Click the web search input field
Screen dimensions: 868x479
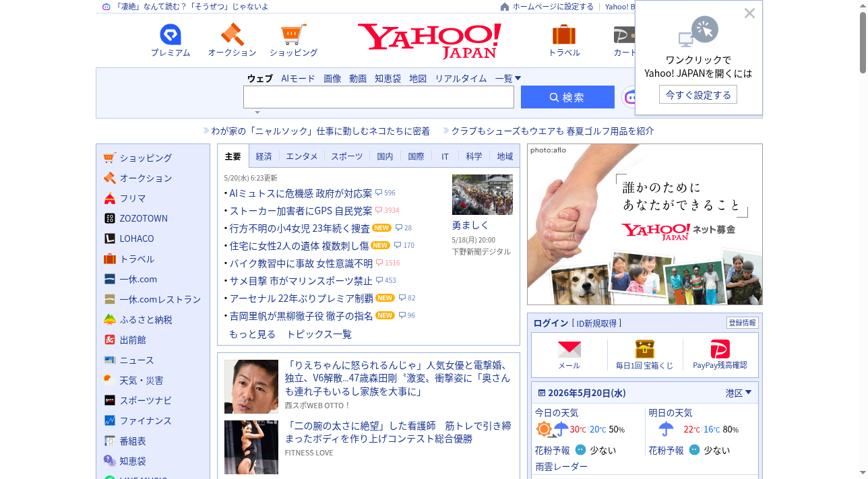379,97
